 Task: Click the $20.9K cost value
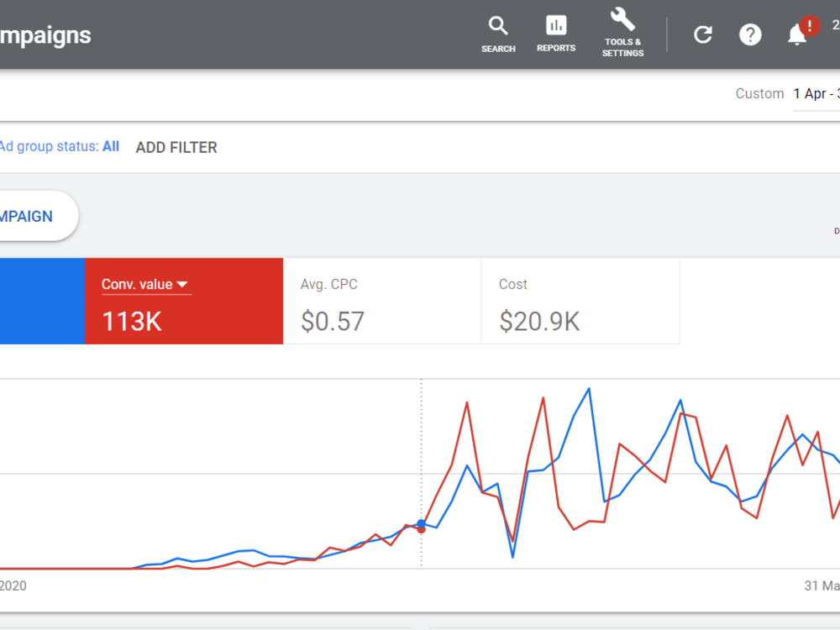(x=539, y=322)
